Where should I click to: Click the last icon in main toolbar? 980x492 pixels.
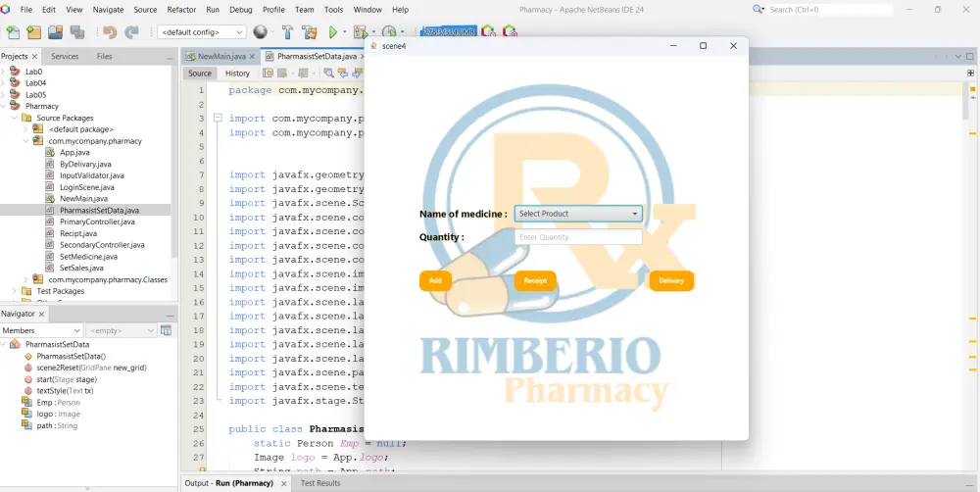(x=510, y=32)
